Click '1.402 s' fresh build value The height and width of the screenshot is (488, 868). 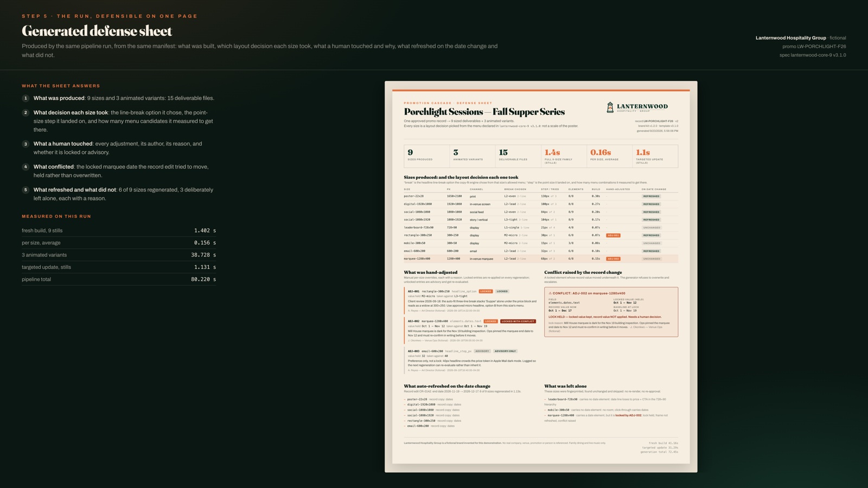(x=205, y=230)
